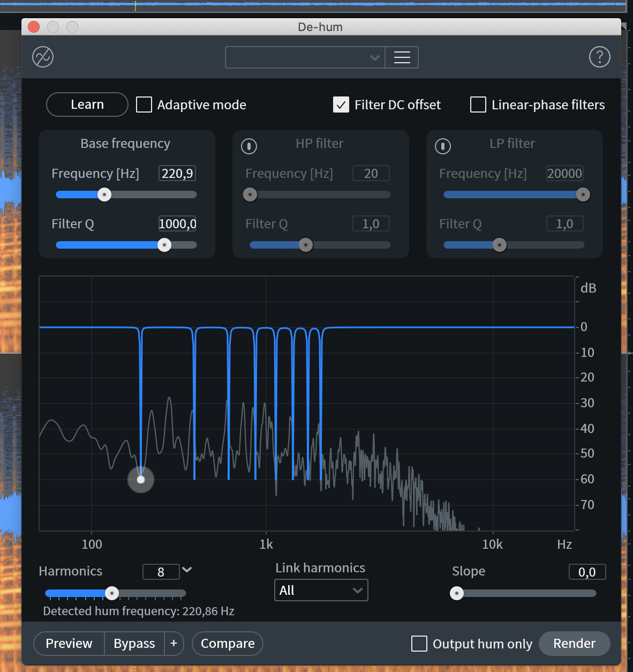Click the Slope slider handle
The width and height of the screenshot is (633, 672).
click(457, 593)
